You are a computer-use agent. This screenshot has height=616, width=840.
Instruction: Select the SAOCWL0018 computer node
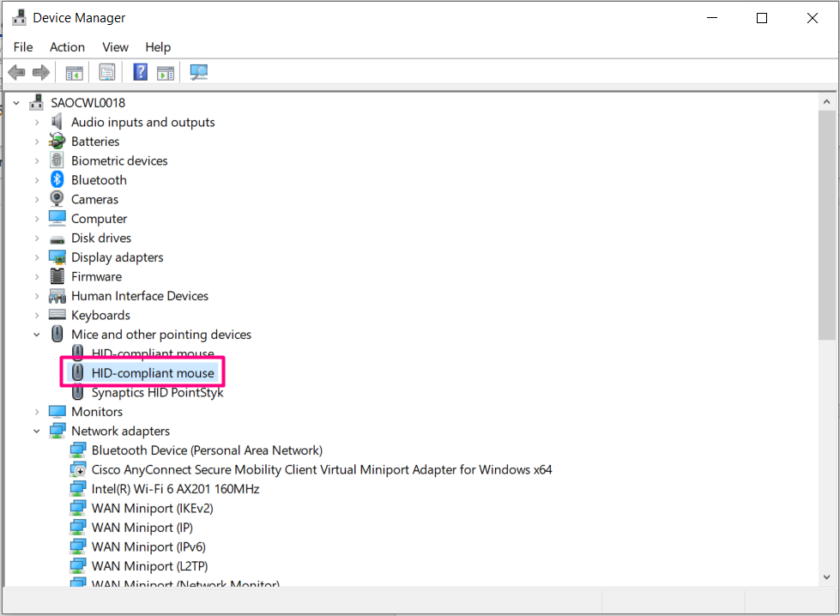coord(88,102)
